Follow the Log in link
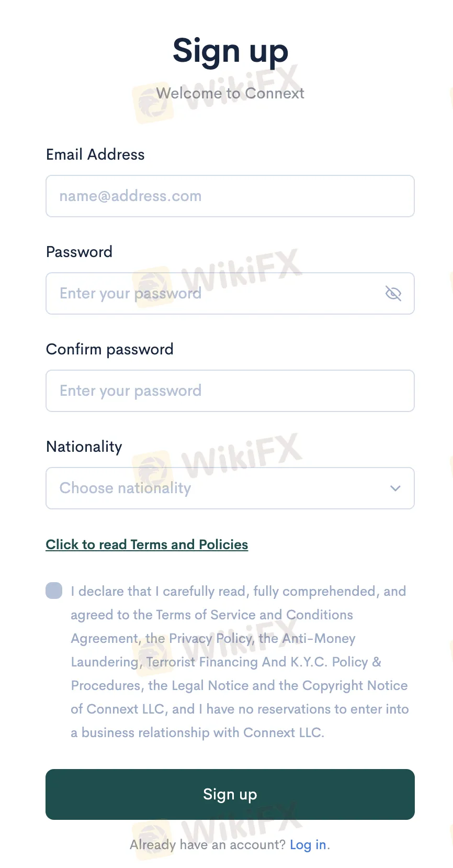This screenshot has width=453, height=868. [x=308, y=844]
